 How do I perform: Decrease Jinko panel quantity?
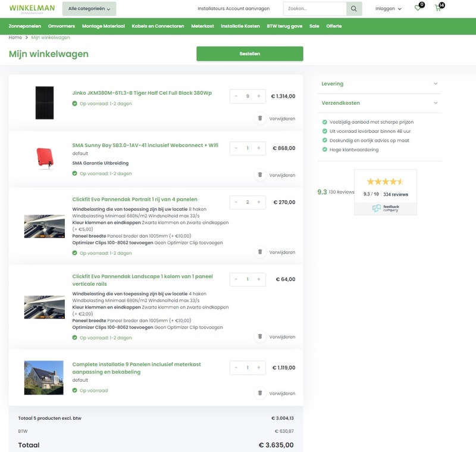coord(236,96)
